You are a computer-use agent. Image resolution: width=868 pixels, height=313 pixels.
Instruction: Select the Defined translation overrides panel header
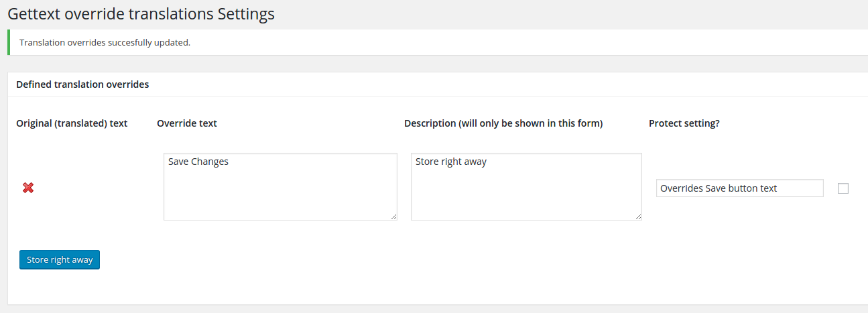pos(82,84)
